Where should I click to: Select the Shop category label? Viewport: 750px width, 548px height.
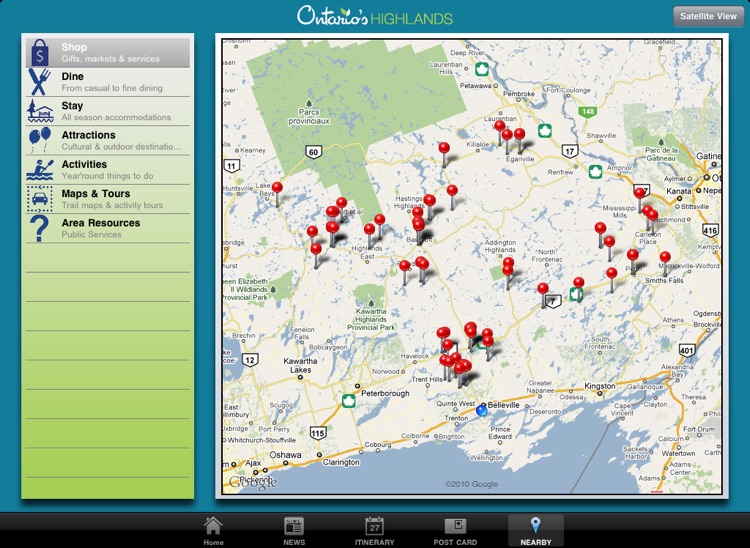pyautogui.click(x=74, y=47)
